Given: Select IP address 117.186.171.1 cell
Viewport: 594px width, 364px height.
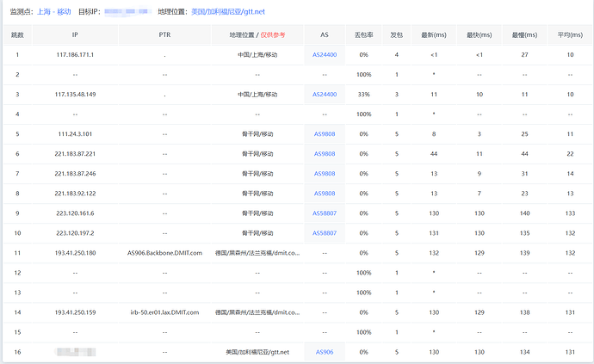Looking at the screenshot, I should [x=75, y=55].
